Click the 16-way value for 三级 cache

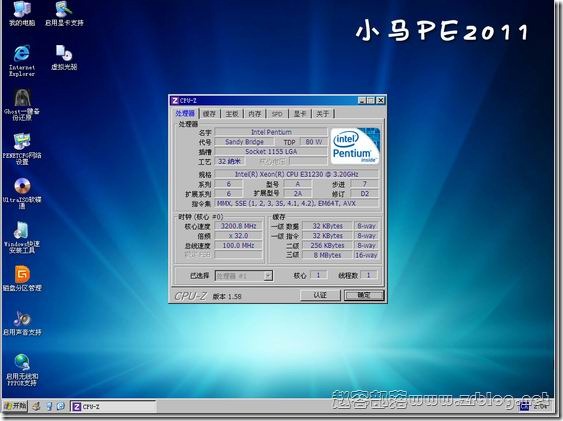(x=366, y=255)
